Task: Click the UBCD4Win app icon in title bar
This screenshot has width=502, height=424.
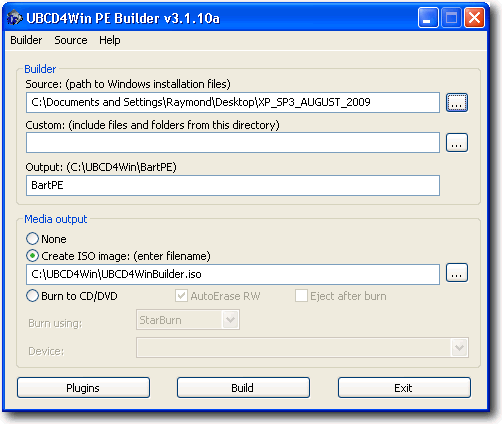Action: coord(14,18)
